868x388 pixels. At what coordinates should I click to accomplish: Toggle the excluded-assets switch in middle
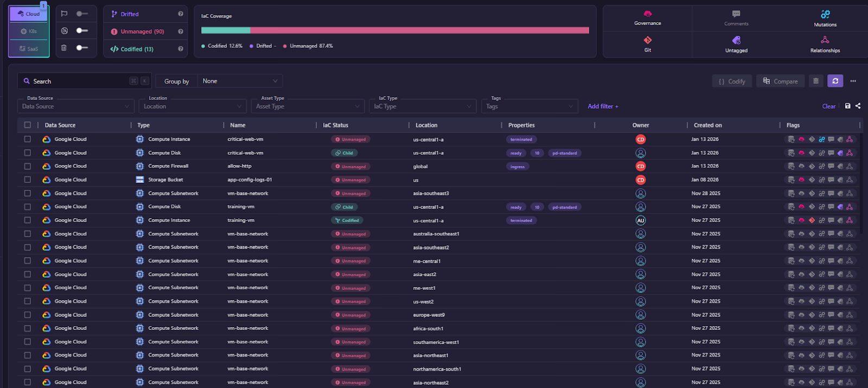pyautogui.click(x=82, y=31)
